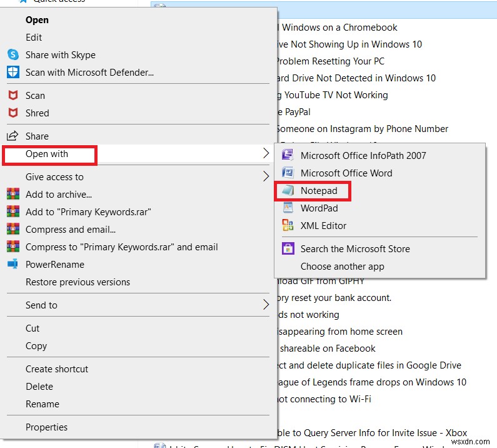The width and height of the screenshot is (497, 448).
Task: Click the Microsoft Office Word icon
Action: pos(288,173)
